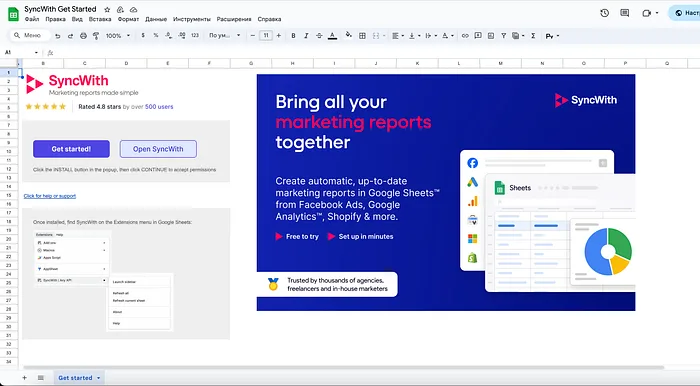Toggle bold formatting
This screenshot has height=386, width=700.
tap(293, 36)
